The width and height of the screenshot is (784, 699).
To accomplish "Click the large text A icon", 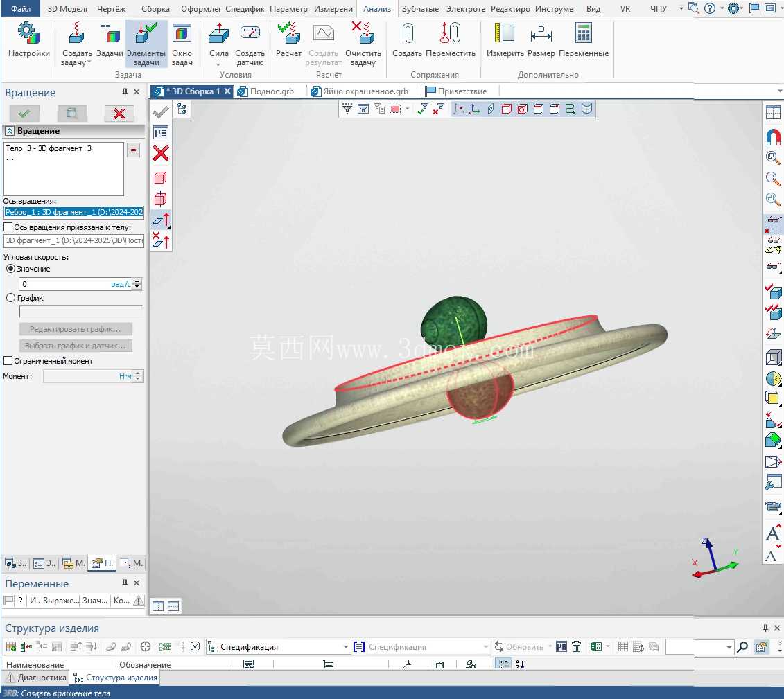I will 772,533.
